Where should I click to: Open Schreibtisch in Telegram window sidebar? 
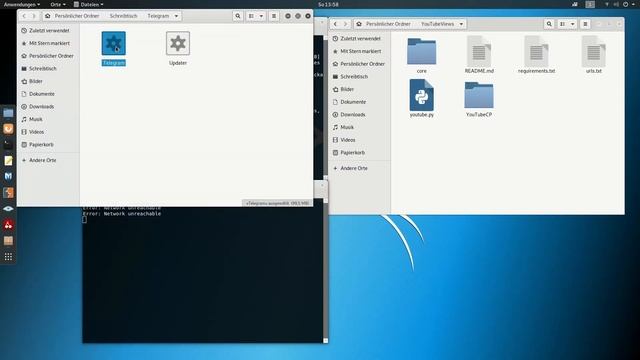coord(48,69)
